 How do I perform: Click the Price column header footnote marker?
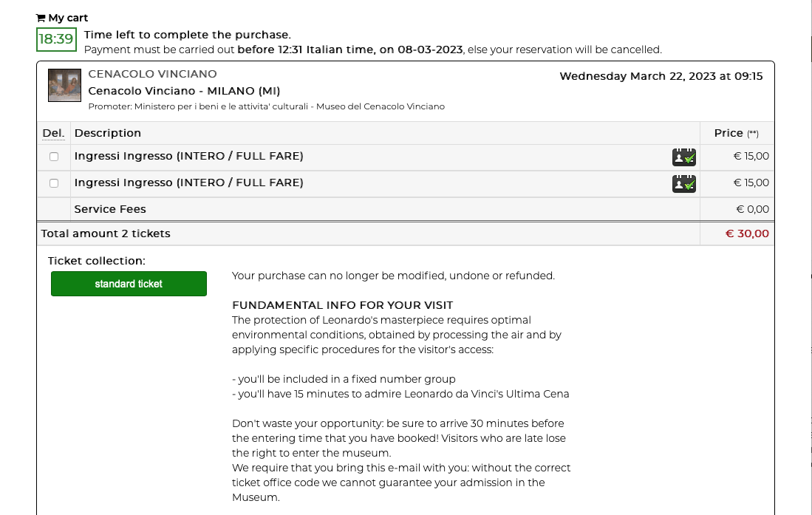pos(752,134)
